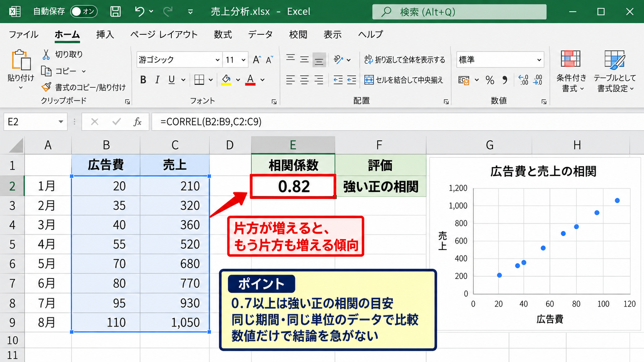Image resolution: width=644 pixels, height=362 pixels.
Task: Toggle wrap text (折り返して全体を表示する)
Action: [x=404, y=60]
